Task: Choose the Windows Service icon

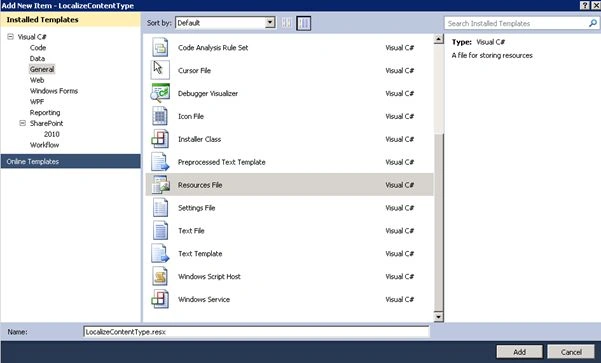Action: coord(160,299)
